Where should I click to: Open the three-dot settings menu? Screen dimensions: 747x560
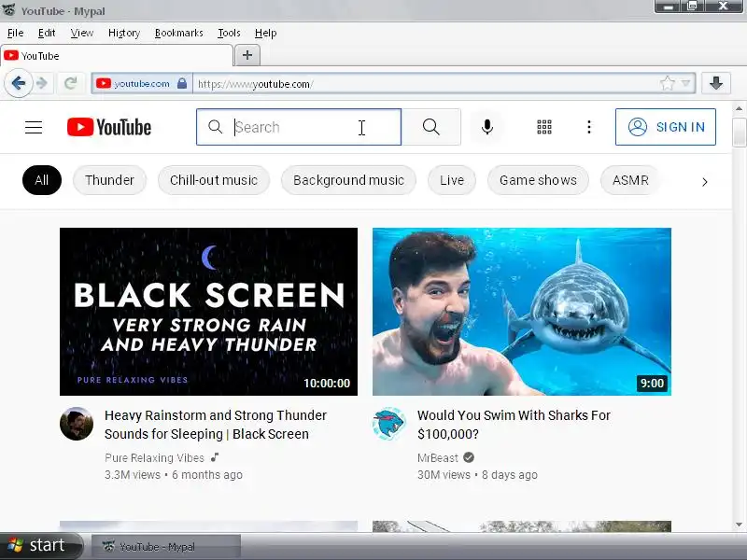pyautogui.click(x=589, y=127)
